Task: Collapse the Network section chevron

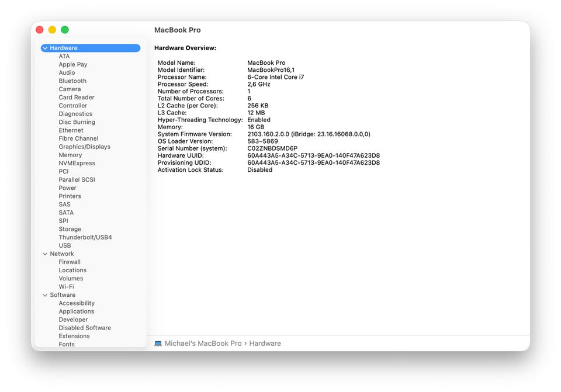Action: click(45, 254)
